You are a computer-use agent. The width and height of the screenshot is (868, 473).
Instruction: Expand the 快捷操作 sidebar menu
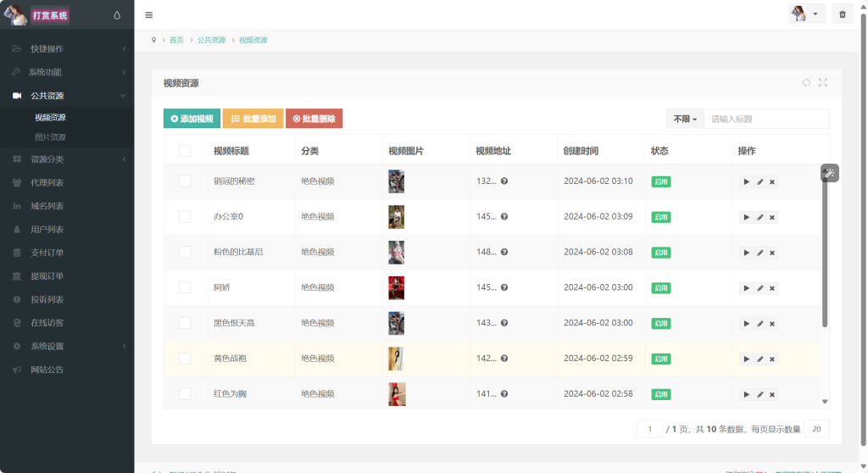coord(67,49)
